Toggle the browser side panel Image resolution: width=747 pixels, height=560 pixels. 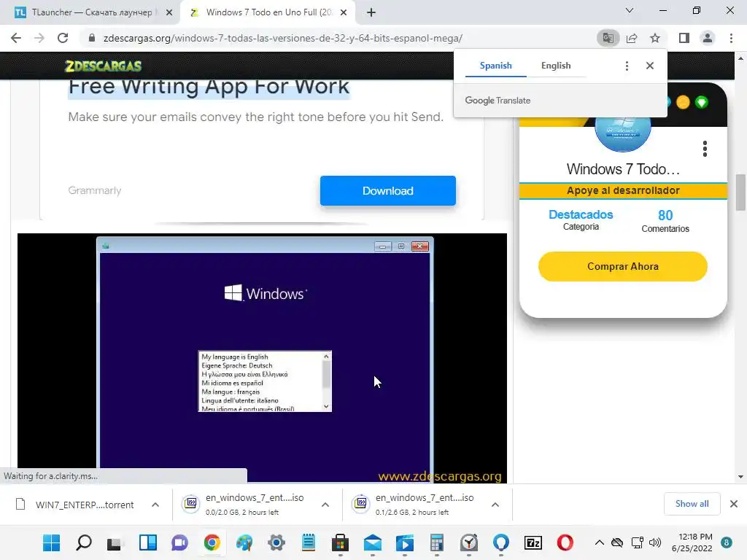[684, 38]
